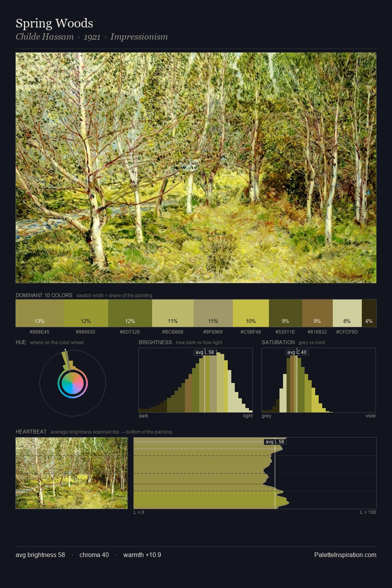Click the hue color wheel
Screen dimensions: 392x588
point(73,383)
